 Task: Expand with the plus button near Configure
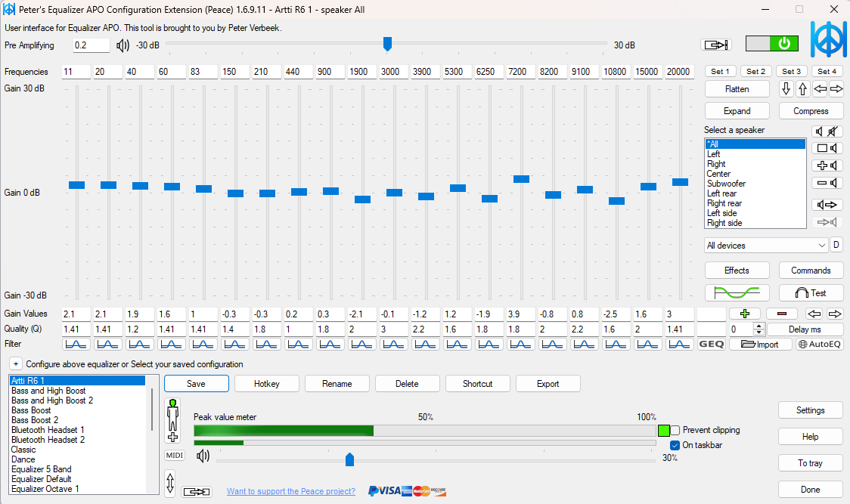pyautogui.click(x=16, y=363)
